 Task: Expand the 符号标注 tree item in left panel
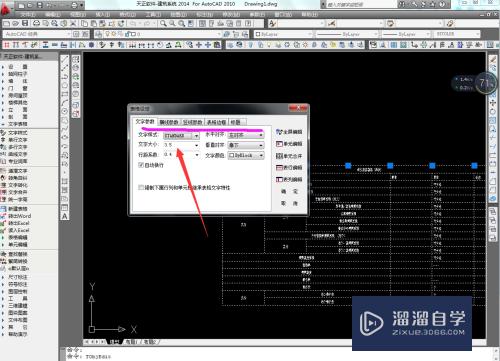[x=3, y=285]
